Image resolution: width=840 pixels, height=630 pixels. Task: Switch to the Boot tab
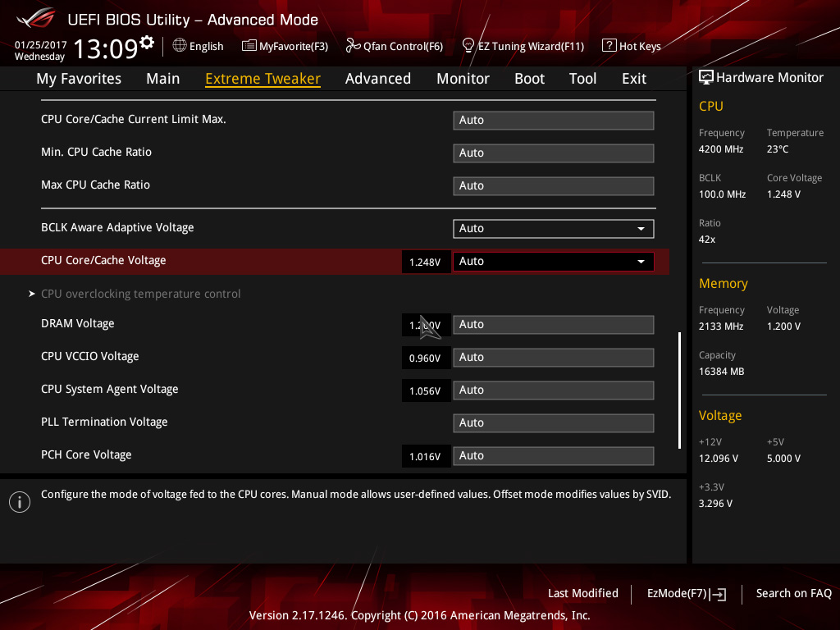tap(529, 79)
